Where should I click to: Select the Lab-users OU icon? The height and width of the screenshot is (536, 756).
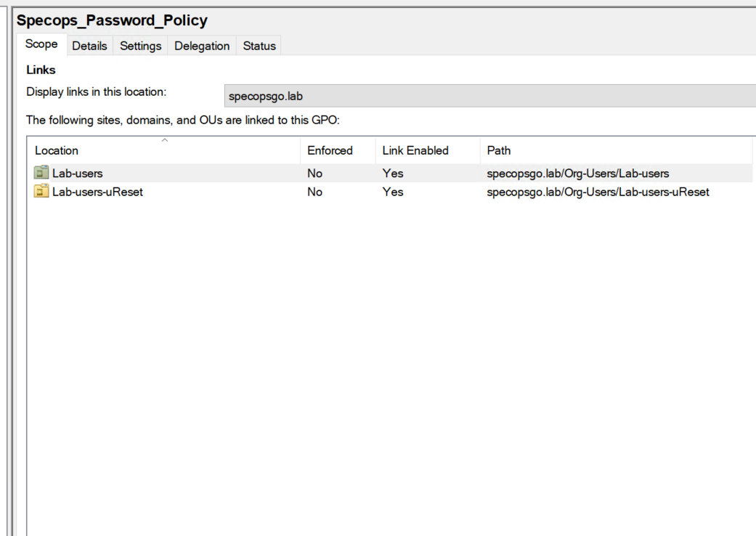click(x=41, y=173)
